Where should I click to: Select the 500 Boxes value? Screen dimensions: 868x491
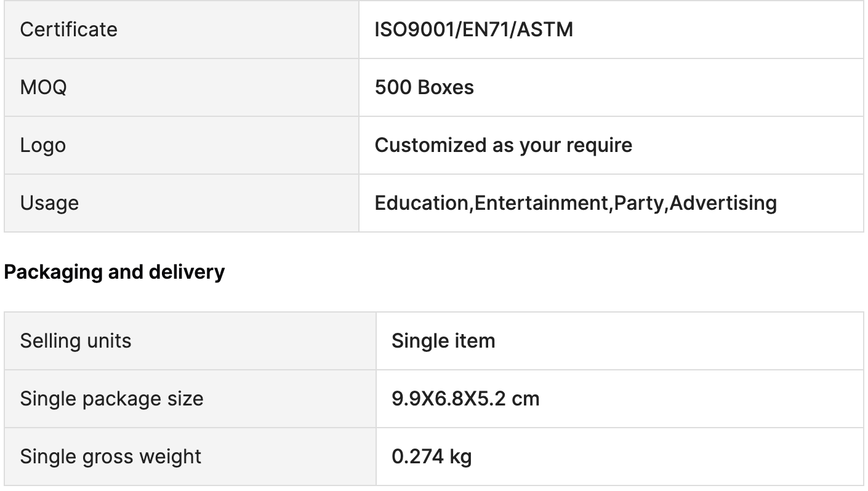click(424, 87)
